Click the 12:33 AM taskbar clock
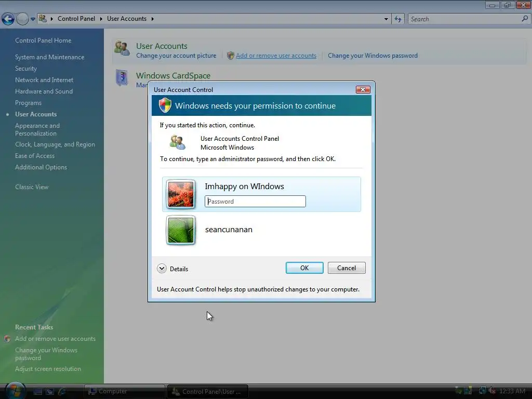This screenshot has height=399, width=532. (x=512, y=391)
